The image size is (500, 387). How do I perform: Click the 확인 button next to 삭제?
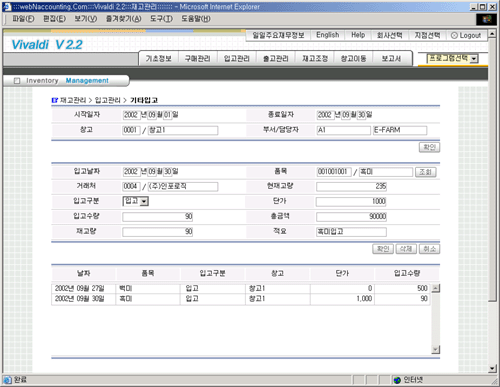coord(383,249)
